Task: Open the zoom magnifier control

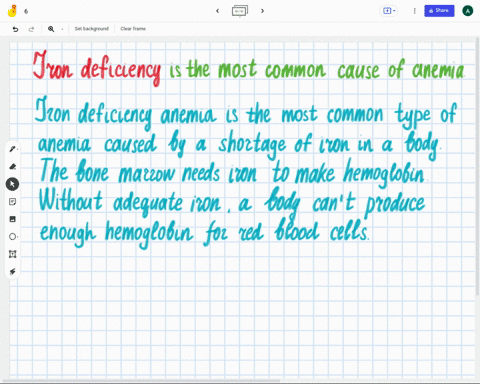Action: [51, 29]
